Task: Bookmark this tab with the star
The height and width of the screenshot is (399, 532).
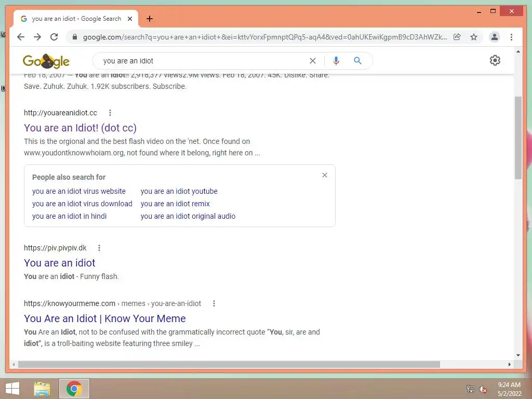Action: point(474,37)
